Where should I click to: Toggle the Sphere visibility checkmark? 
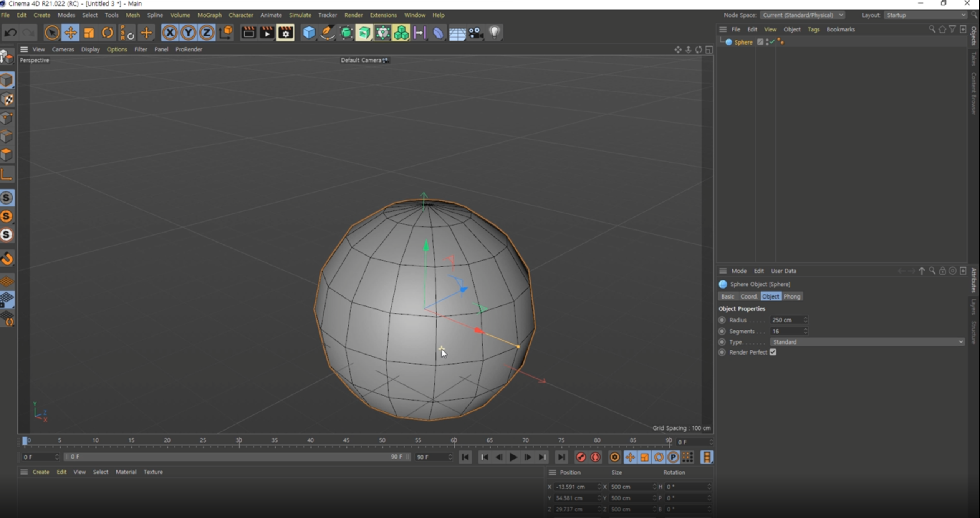coord(772,42)
